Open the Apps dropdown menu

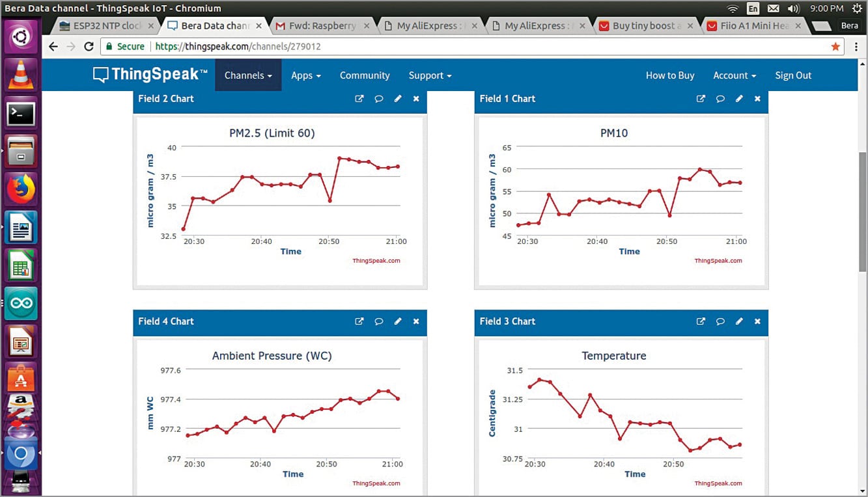[305, 75]
